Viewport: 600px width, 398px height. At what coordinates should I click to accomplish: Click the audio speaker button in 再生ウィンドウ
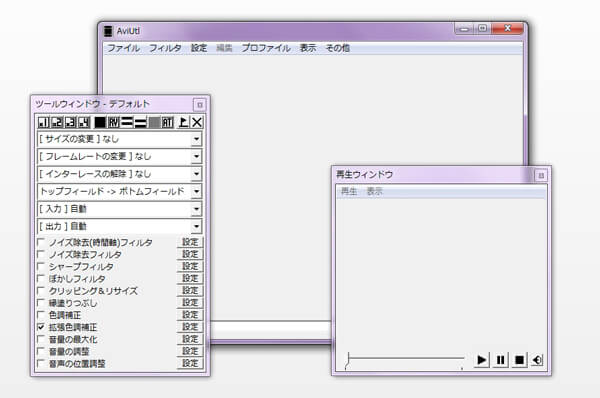click(537, 360)
